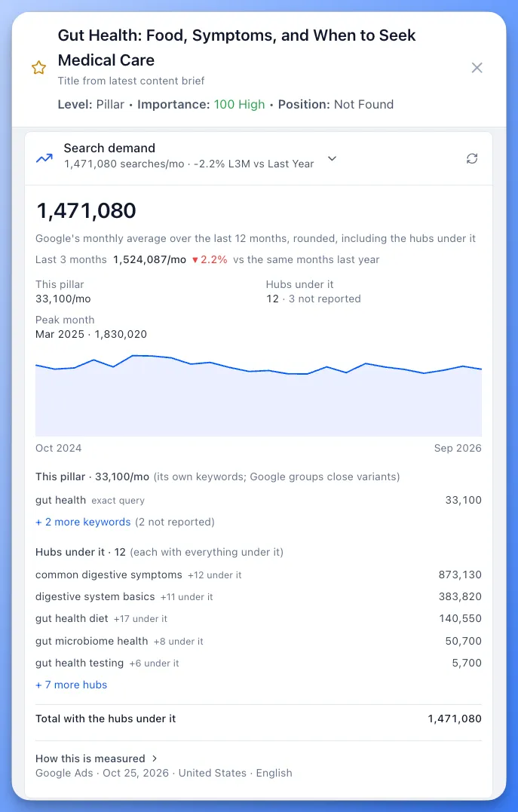
Task: Click the 873,130 value
Action: (x=460, y=575)
